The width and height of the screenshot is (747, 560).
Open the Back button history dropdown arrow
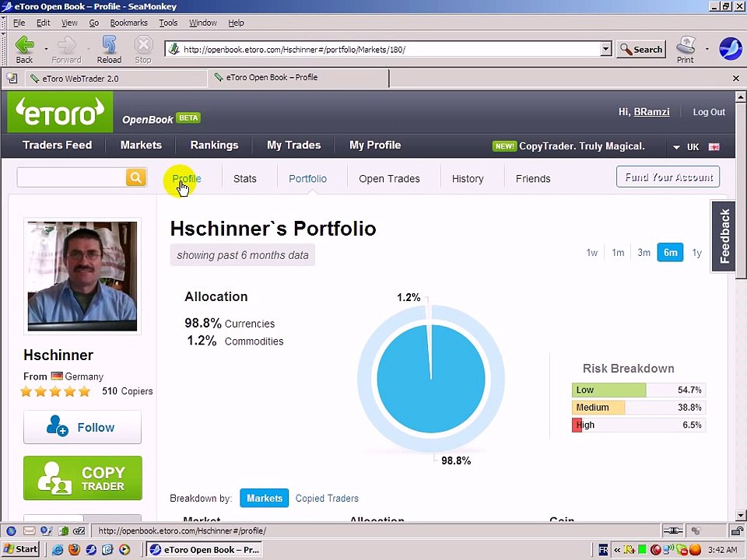click(46, 49)
